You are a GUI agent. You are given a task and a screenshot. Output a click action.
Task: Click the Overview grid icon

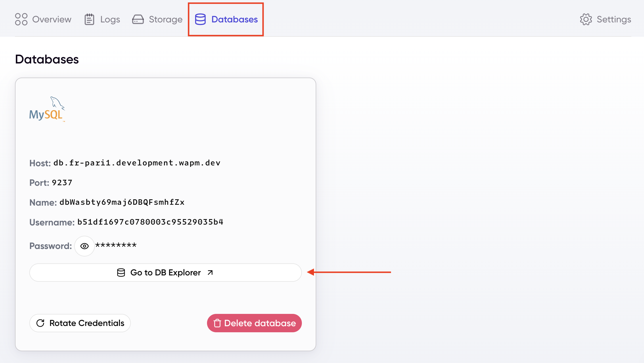(21, 19)
